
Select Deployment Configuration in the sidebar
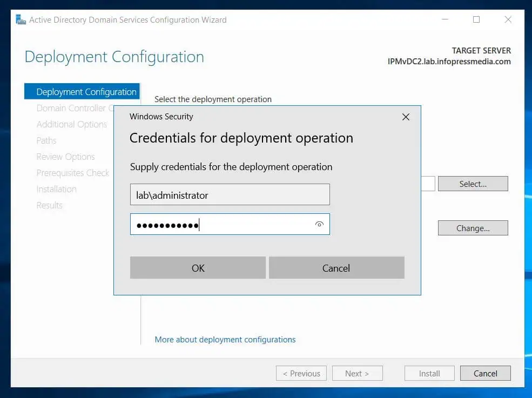click(82, 92)
